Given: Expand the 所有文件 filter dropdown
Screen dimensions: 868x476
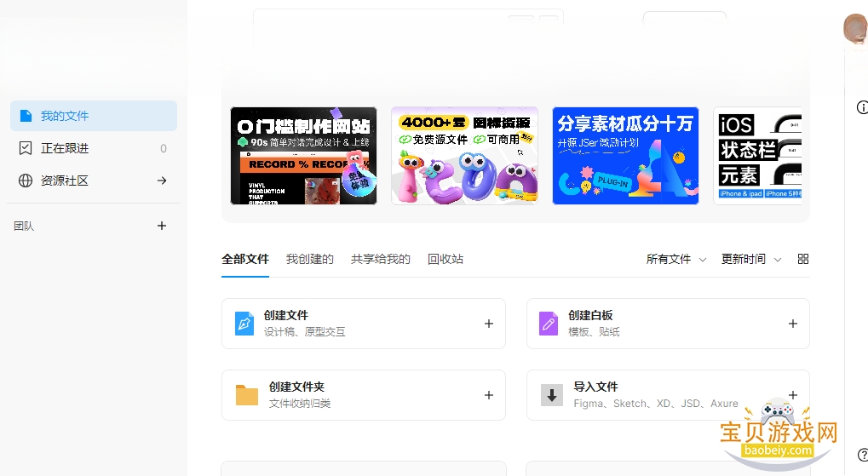Looking at the screenshot, I should pos(675,259).
